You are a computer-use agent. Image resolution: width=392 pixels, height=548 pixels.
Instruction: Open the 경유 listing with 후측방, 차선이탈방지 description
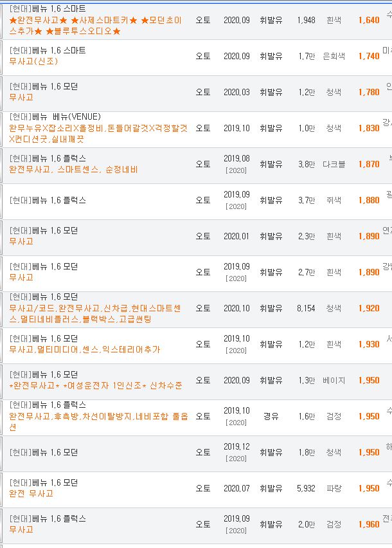click(98, 421)
